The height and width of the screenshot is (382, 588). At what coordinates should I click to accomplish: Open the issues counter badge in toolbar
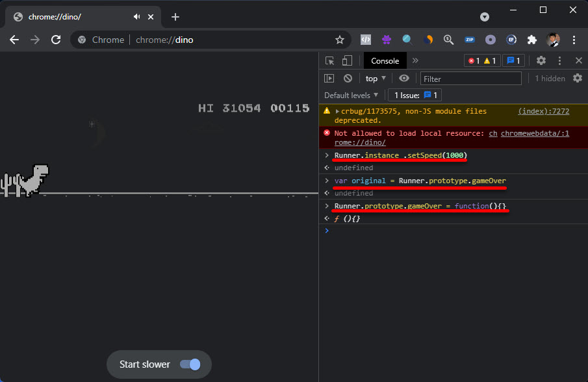(x=513, y=60)
